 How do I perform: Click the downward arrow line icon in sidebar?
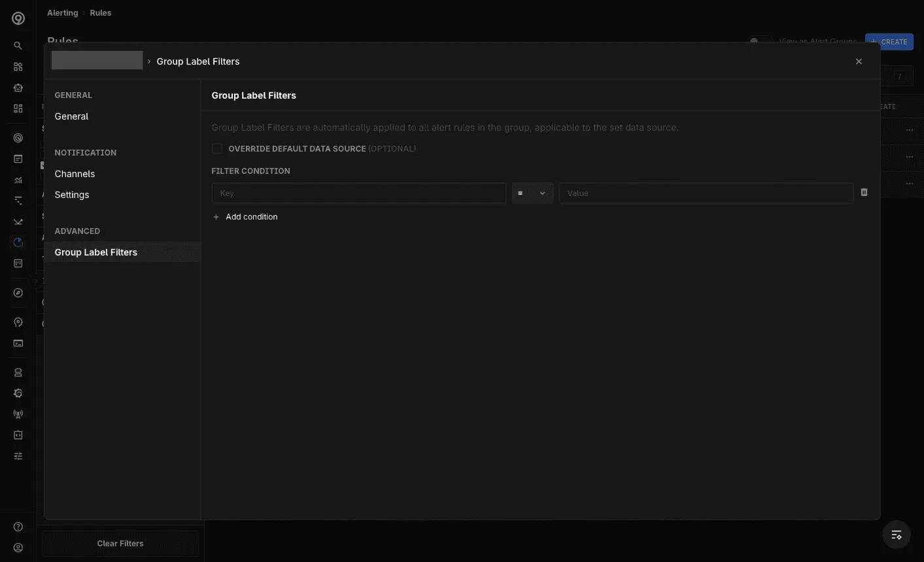click(x=18, y=222)
